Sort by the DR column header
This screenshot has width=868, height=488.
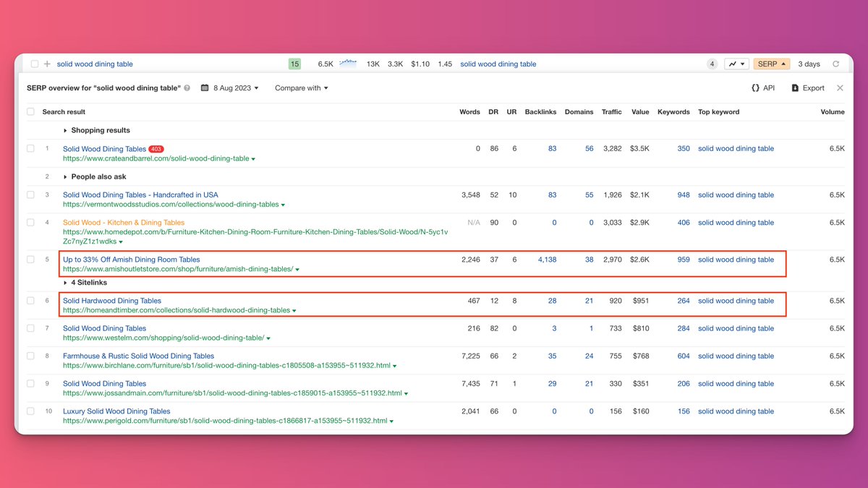[x=493, y=112]
